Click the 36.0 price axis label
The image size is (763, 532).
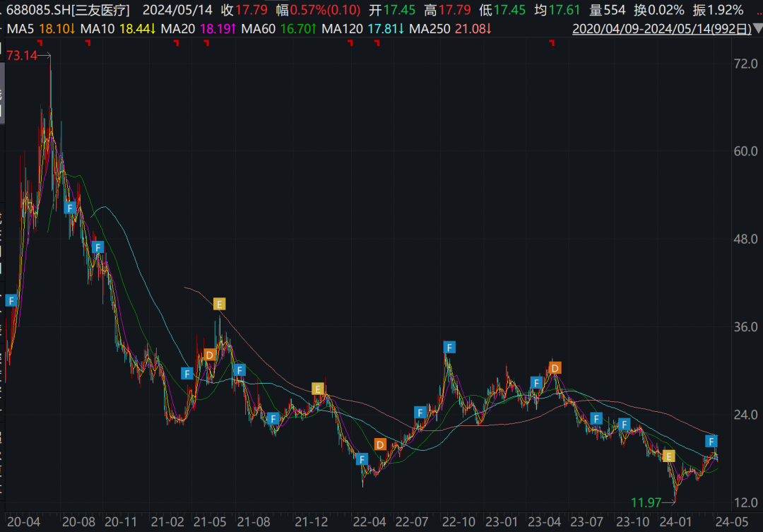[745, 326]
